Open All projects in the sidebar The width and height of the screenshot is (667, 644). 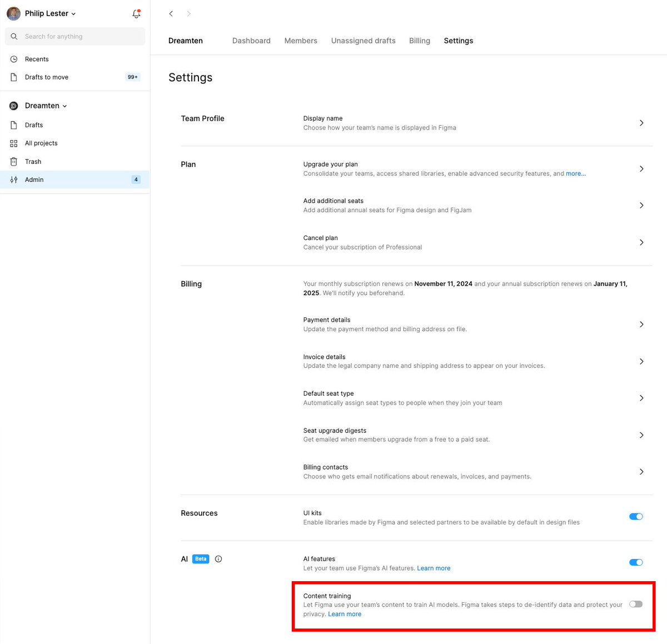pyautogui.click(x=75, y=143)
